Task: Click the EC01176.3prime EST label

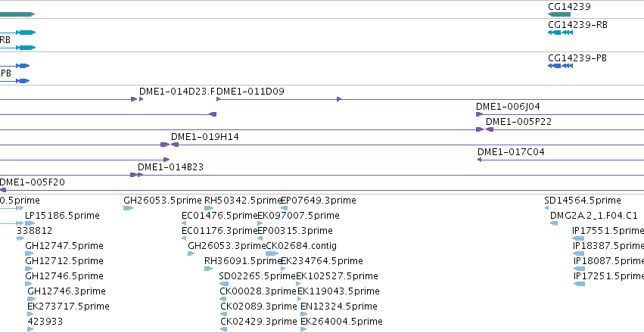Action: tap(219, 231)
